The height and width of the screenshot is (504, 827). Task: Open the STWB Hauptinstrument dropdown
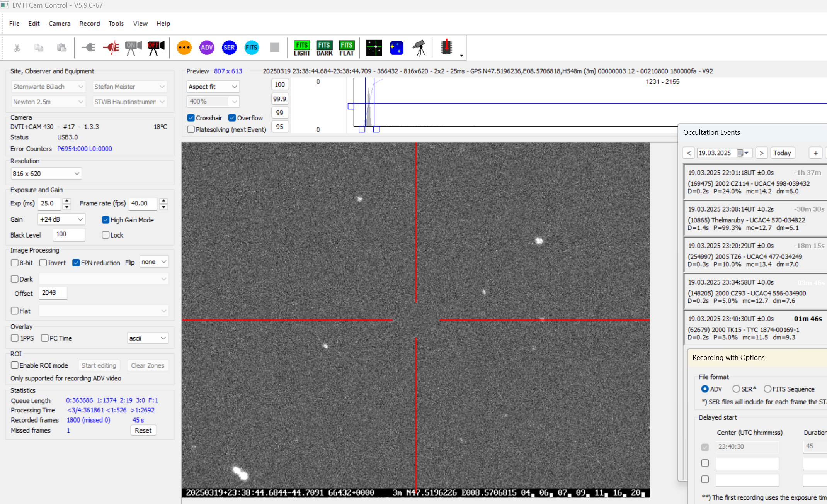click(x=129, y=102)
